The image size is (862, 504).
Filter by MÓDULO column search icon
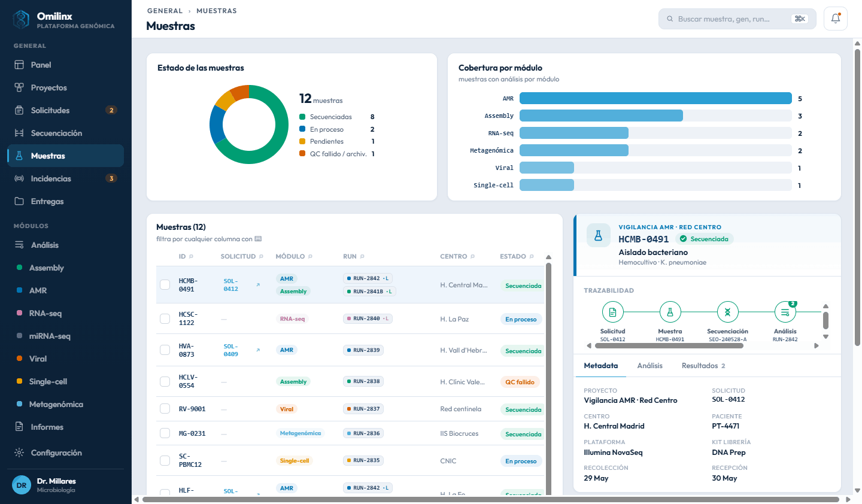[310, 256]
